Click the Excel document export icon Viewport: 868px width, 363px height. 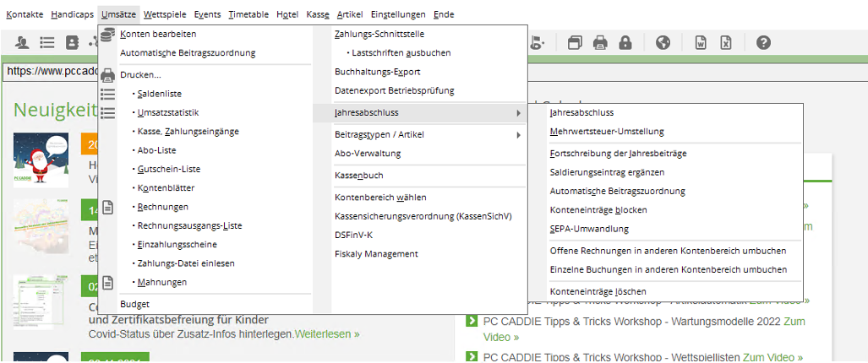tap(726, 42)
